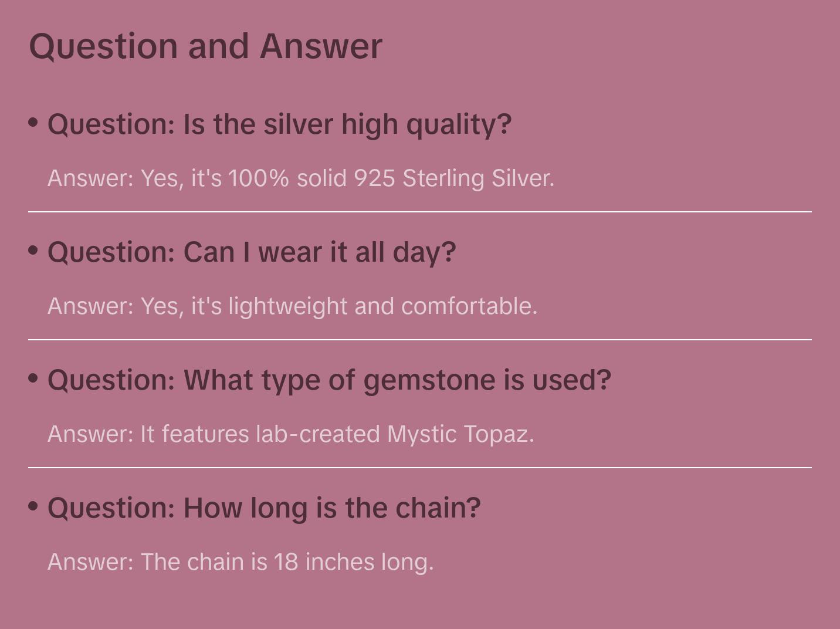Click the answer starting "Yes, it's 100% solid"
Viewport: 840px width, 629px height.
(300, 178)
